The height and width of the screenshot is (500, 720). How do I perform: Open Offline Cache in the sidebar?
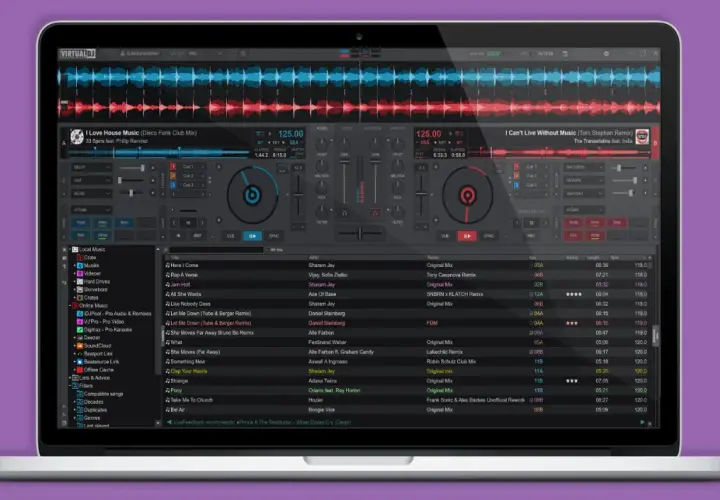95,370
